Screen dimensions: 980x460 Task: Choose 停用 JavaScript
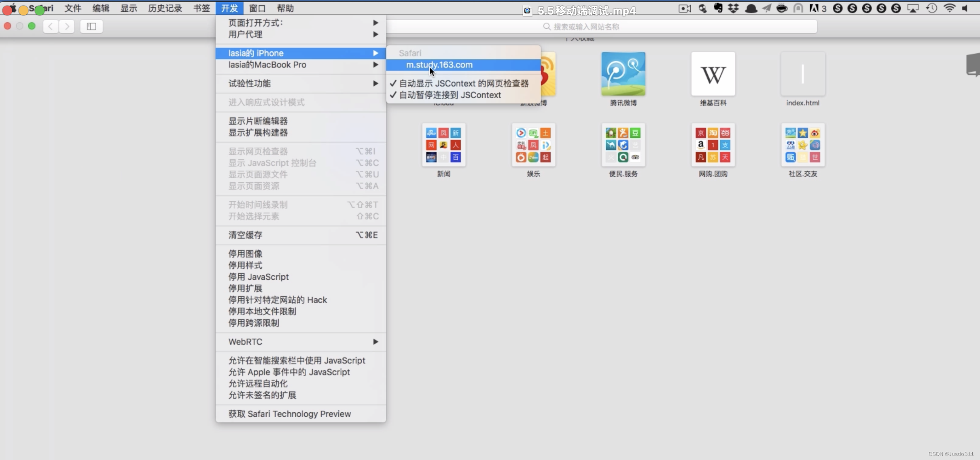301,277
